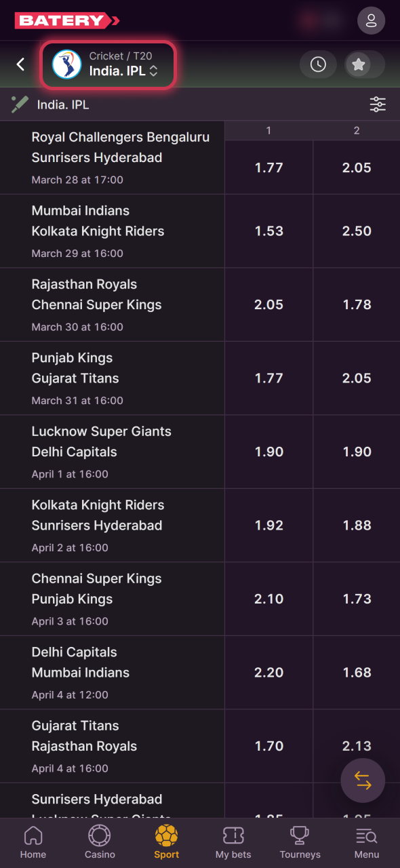Switch to the Sport tab
400x868 pixels.
click(166, 842)
